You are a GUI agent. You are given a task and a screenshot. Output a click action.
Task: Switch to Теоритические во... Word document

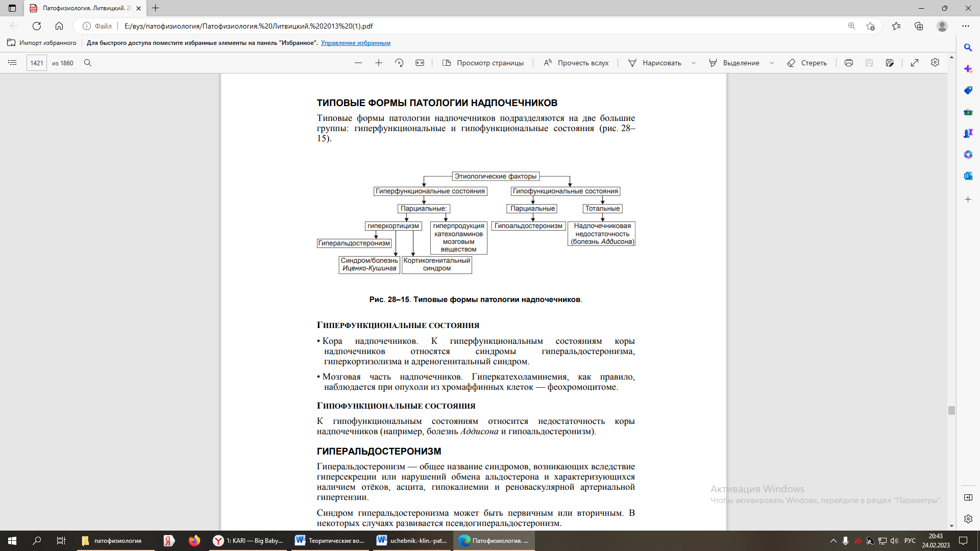pos(331,541)
